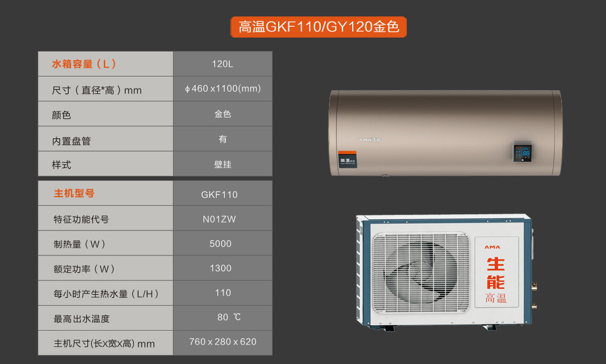Click the copper pipe valves on the outdoor unit
The image size is (606, 364).
534,292
